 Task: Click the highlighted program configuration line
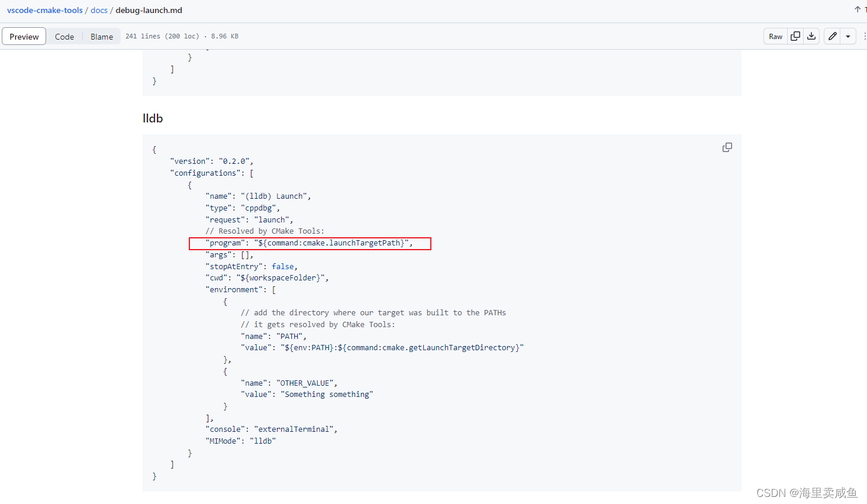click(310, 243)
